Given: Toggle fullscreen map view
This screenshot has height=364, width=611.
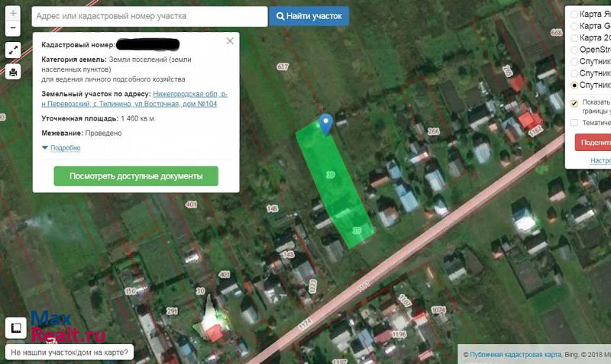Looking at the screenshot, I should (13, 50).
